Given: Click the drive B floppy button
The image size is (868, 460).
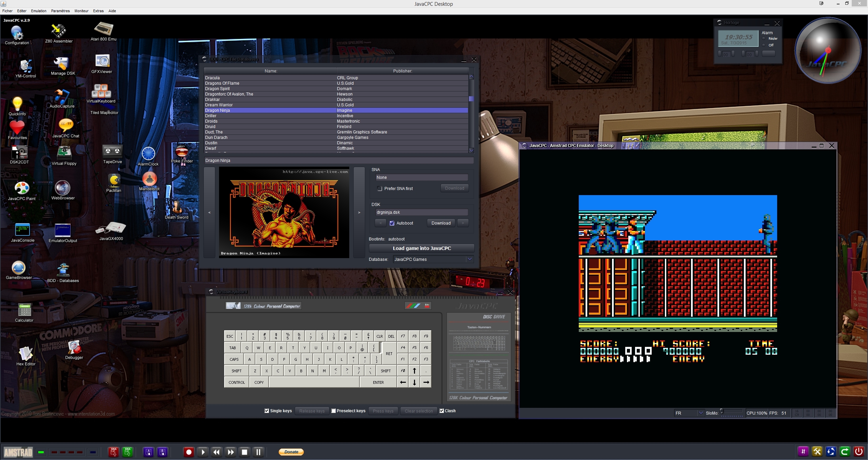Looking at the screenshot, I should coord(163,452).
